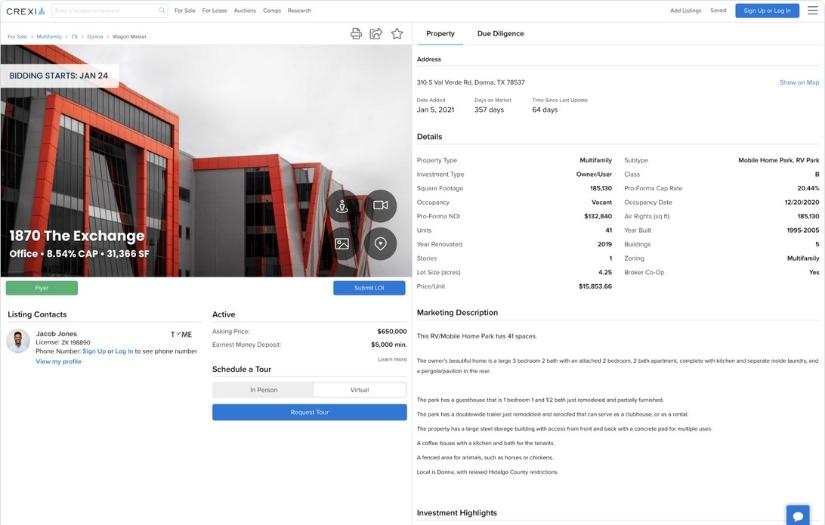The image size is (825, 525).
Task: Click Pro-Forma Cap Rate value 20.44%
Action: pyautogui.click(x=808, y=188)
